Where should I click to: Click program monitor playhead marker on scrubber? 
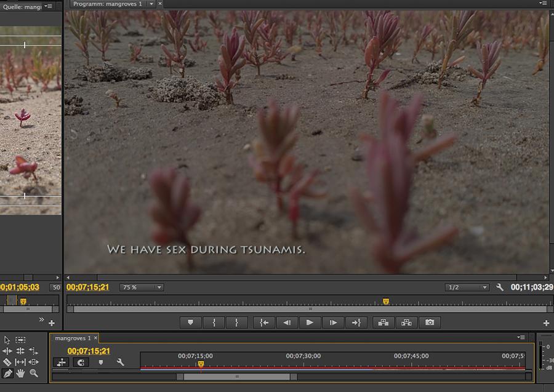[x=386, y=302]
